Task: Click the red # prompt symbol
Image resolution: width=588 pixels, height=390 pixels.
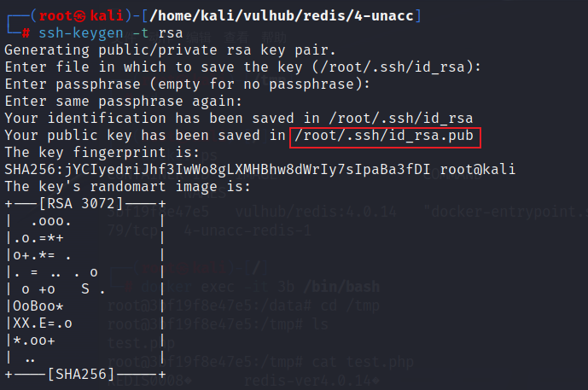Action: [x=26, y=32]
